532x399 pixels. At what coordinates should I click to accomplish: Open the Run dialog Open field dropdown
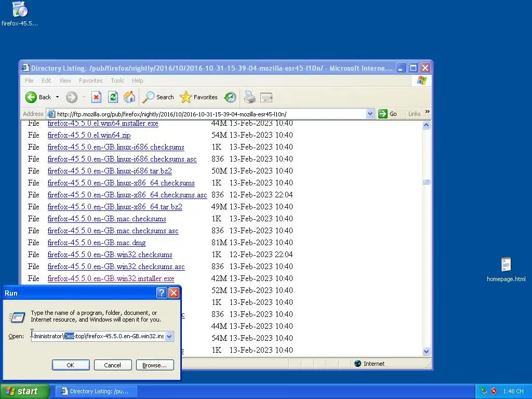[x=169, y=336]
